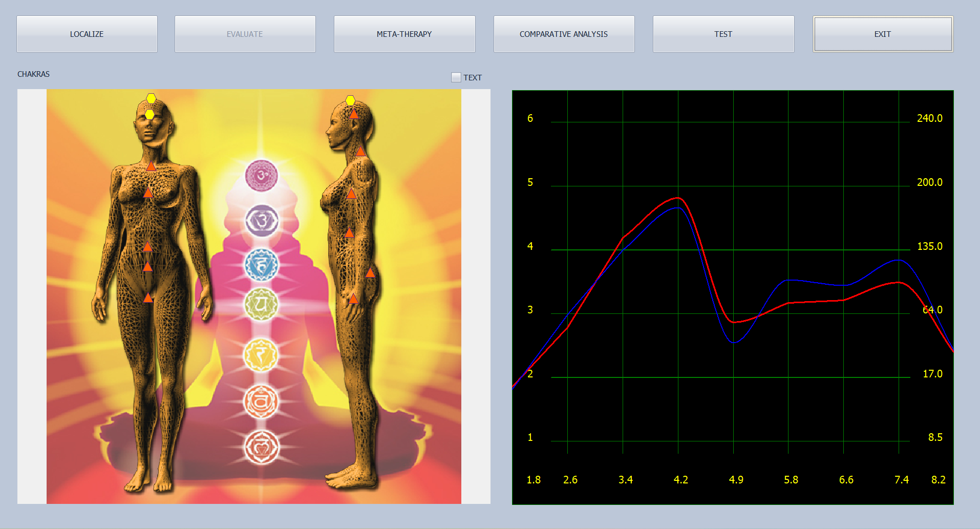The height and width of the screenshot is (529, 980).
Task: Click level 1 on graph's vertical scale
Action: (x=530, y=437)
